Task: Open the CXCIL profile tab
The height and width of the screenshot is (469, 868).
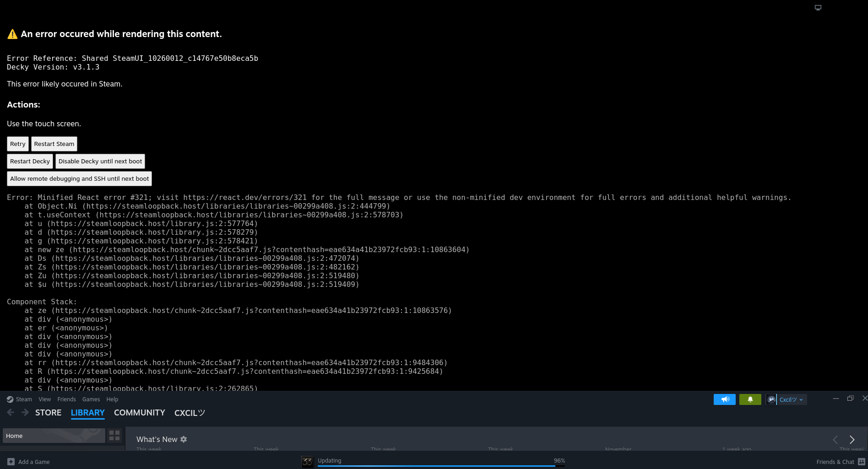Action: (190, 413)
